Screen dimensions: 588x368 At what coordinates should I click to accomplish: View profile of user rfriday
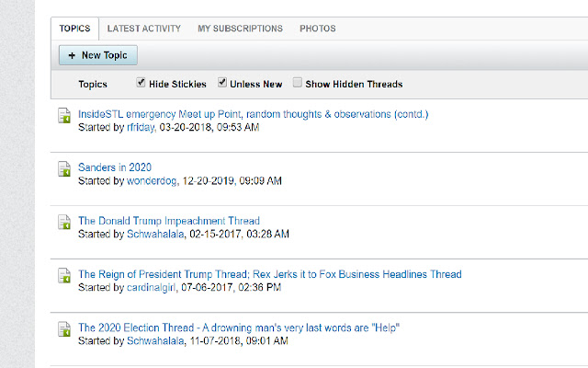point(141,127)
